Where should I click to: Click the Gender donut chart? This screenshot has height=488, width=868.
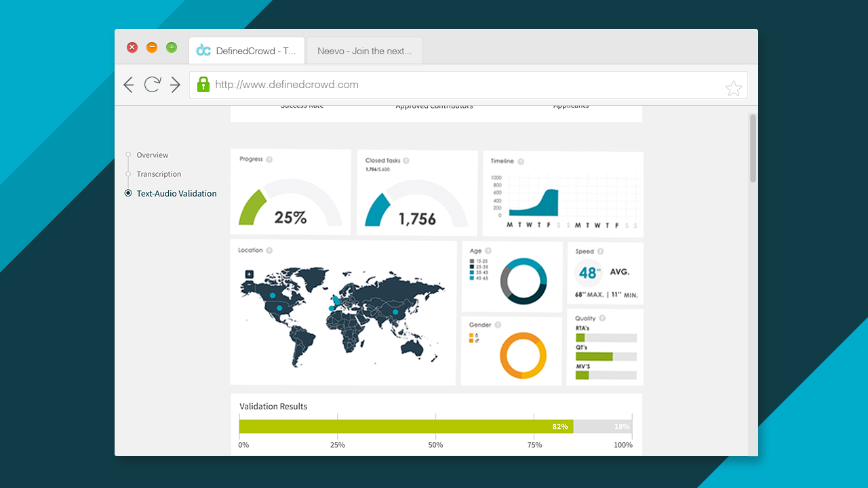[x=523, y=355]
